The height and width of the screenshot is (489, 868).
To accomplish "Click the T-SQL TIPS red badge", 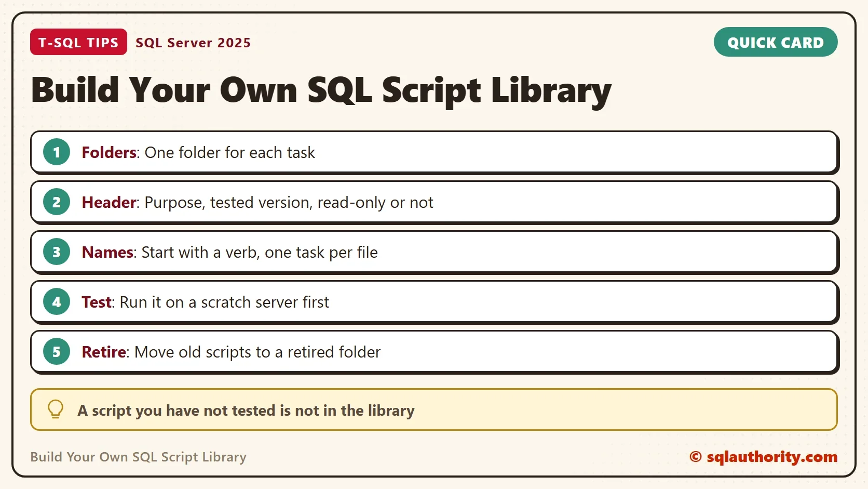I will point(78,42).
